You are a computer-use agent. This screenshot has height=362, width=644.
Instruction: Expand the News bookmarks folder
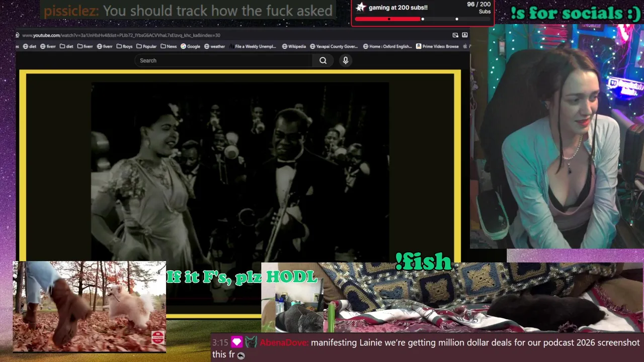(x=169, y=46)
